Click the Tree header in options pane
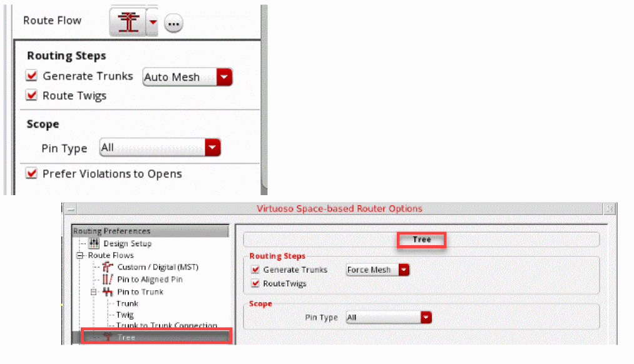 tap(421, 240)
